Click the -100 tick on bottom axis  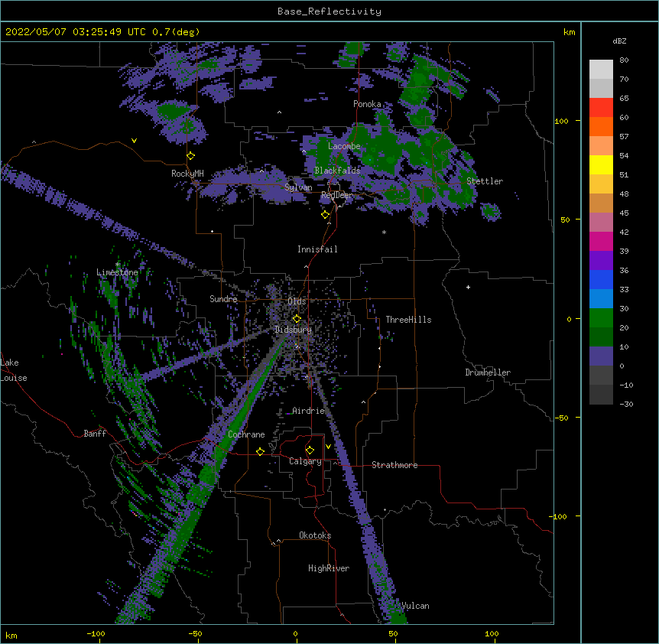[96, 633]
